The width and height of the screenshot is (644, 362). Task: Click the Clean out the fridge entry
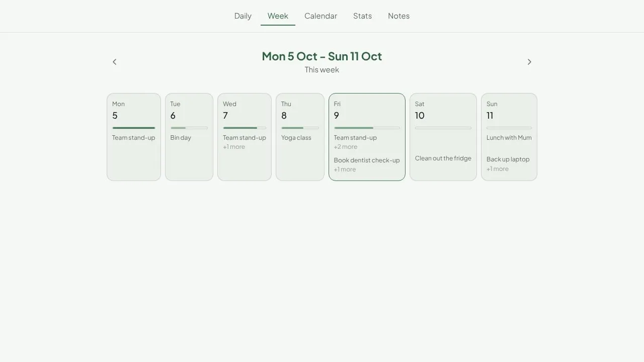(443, 158)
